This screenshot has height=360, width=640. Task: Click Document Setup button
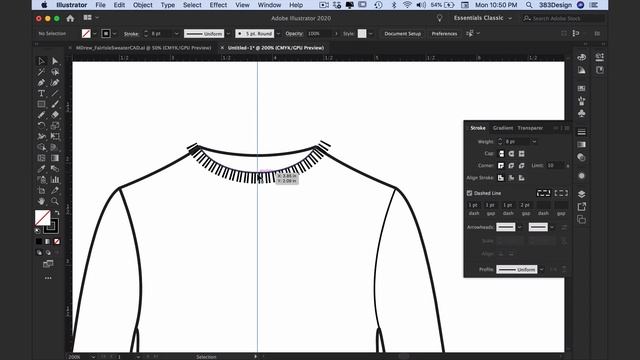point(402,33)
